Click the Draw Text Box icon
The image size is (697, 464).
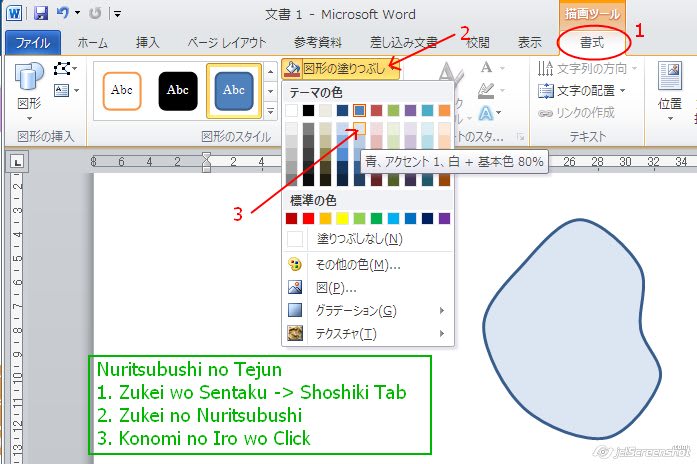point(61,90)
